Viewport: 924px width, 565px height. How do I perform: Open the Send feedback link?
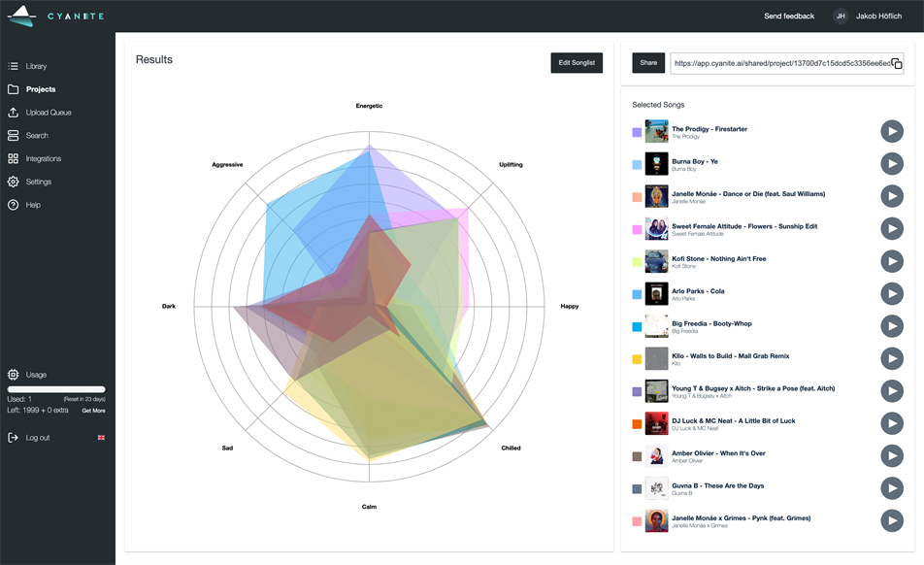pyautogui.click(x=789, y=16)
